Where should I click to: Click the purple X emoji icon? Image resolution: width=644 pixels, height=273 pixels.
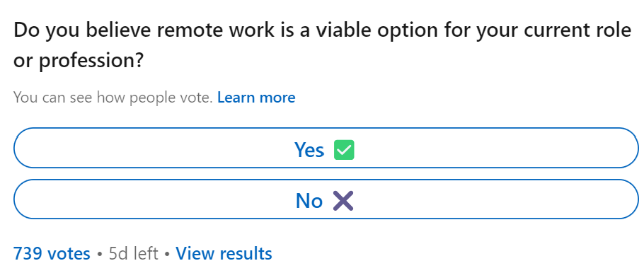click(343, 201)
